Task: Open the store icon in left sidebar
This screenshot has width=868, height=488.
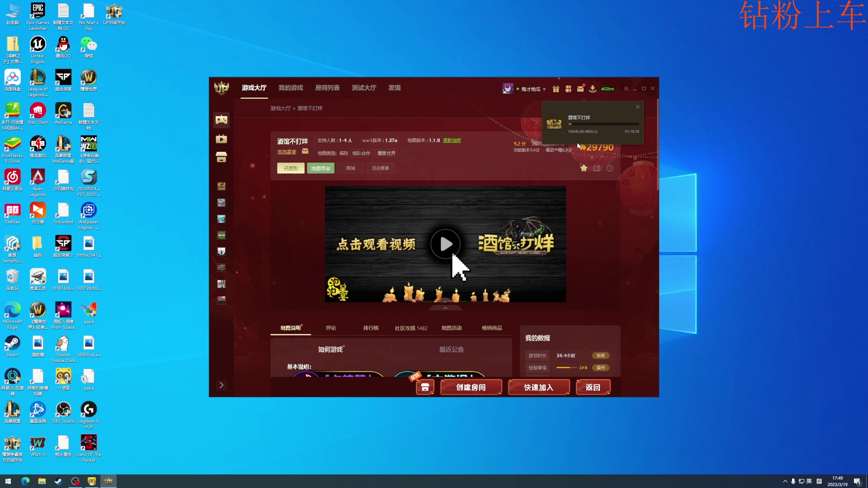Action: [x=222, y=157]
